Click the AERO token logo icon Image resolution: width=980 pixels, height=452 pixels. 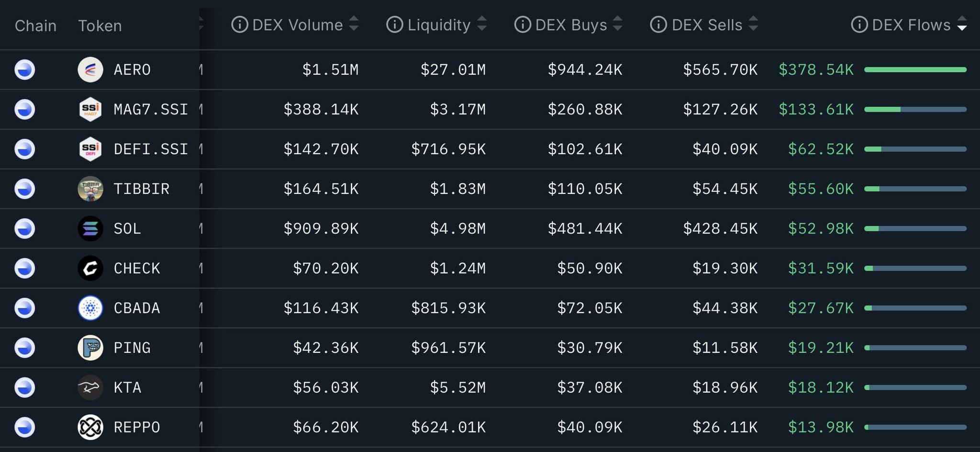pyautogui.click(x=90, y=70)
